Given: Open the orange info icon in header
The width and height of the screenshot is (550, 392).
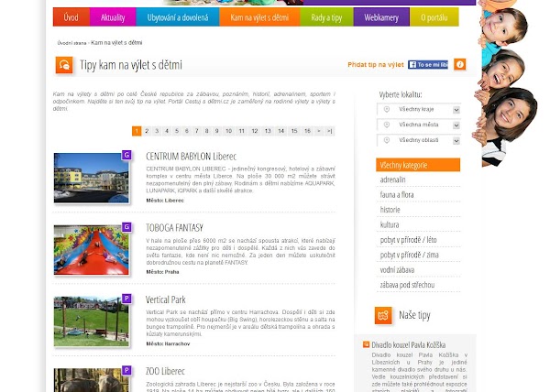Looking at the screenshot, I should (x=460, y=64).
